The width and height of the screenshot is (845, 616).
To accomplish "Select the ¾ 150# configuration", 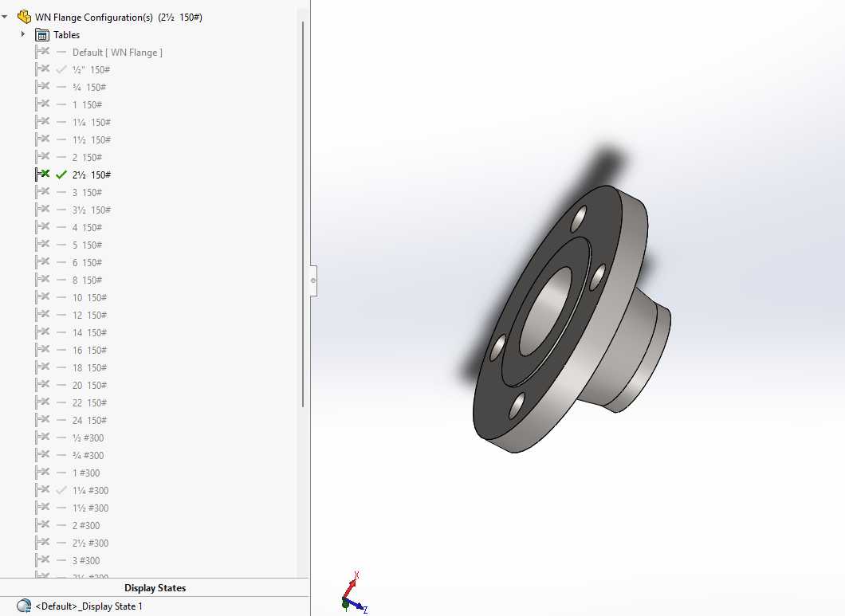I will click(89, 88).
